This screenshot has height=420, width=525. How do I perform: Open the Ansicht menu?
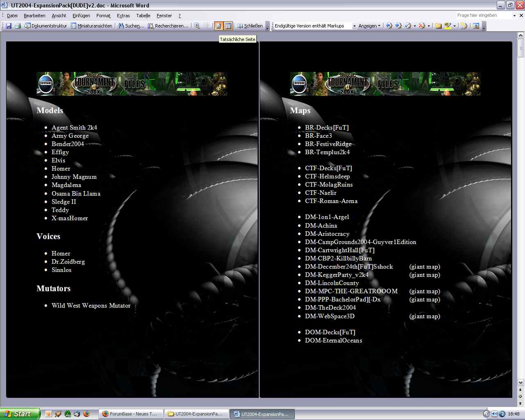[x=59, y=16]
